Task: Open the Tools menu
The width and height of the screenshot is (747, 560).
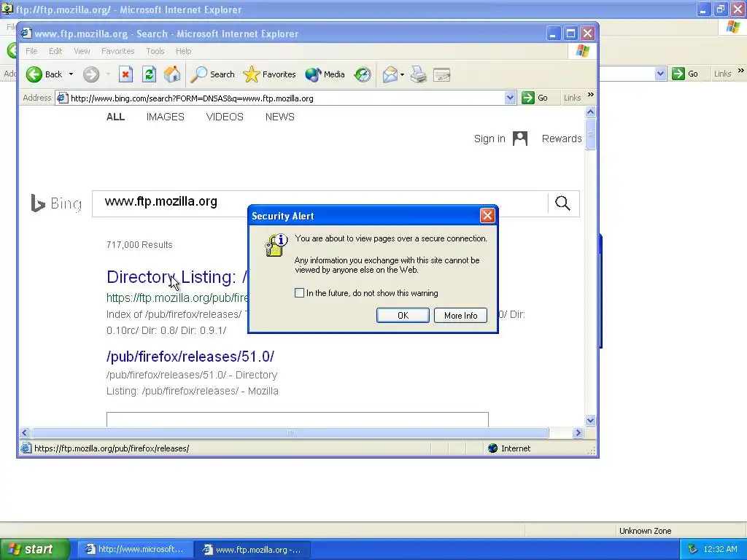Action: point(155,51)
